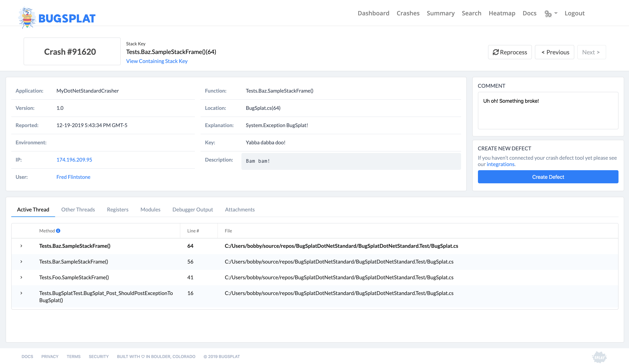Open the Search page
This screenshot has height=364, width=629.
[472, 13]
